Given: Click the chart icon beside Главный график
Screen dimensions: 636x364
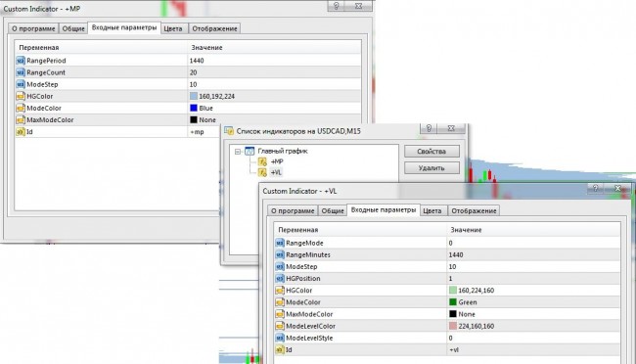Looking at the screenshot, I should pyautogui.click(x=250, y=151).
